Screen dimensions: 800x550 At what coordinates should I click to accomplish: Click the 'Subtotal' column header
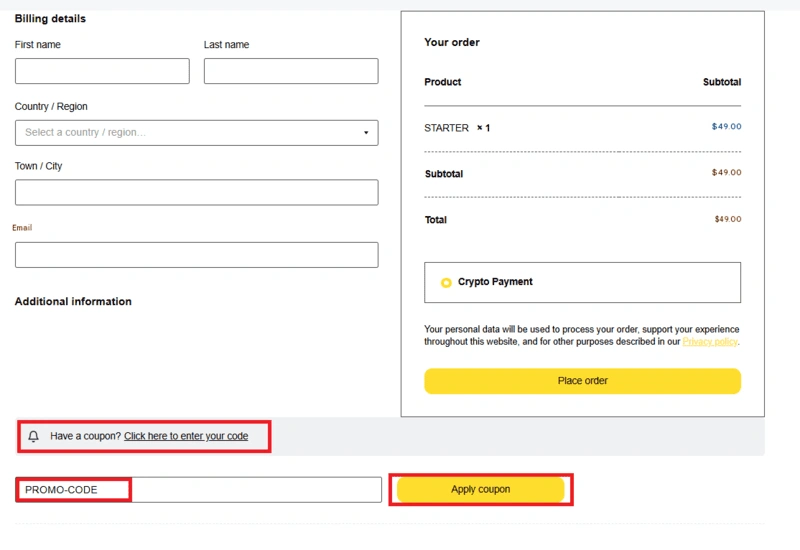[722, 82]
